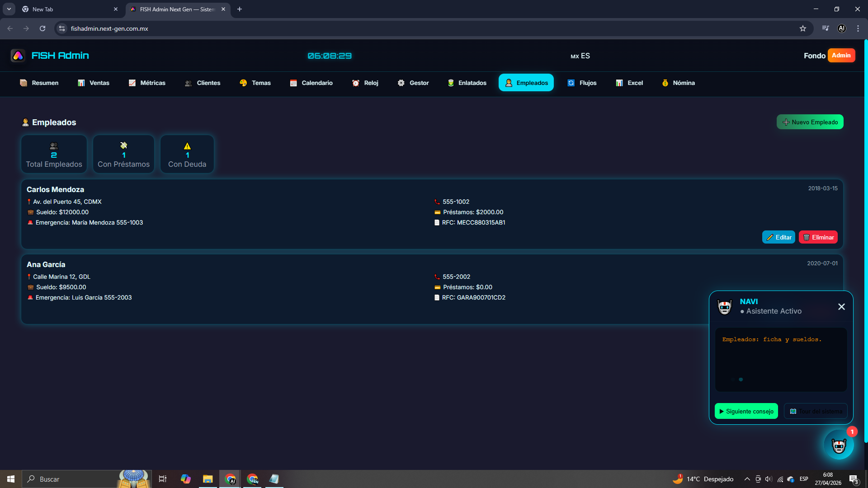Screen dimensions: 868x488
Task: Open the Gestor gear tab
Action: pos(413,83)
